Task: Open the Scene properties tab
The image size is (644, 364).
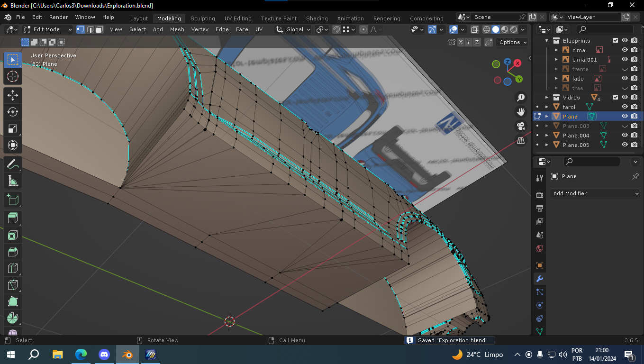Action: 539,235
